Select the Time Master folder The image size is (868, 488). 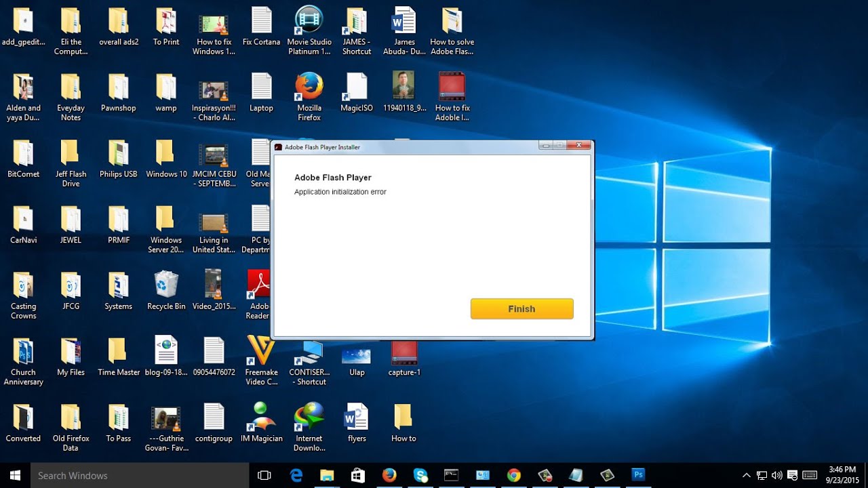[x=119, y=356]
